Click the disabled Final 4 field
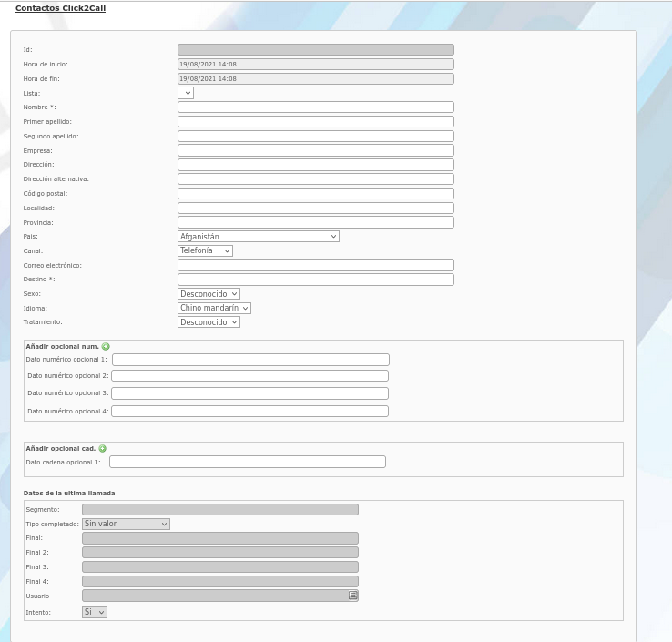The height and width of the screenshot is (642, 672). (220, 582)
